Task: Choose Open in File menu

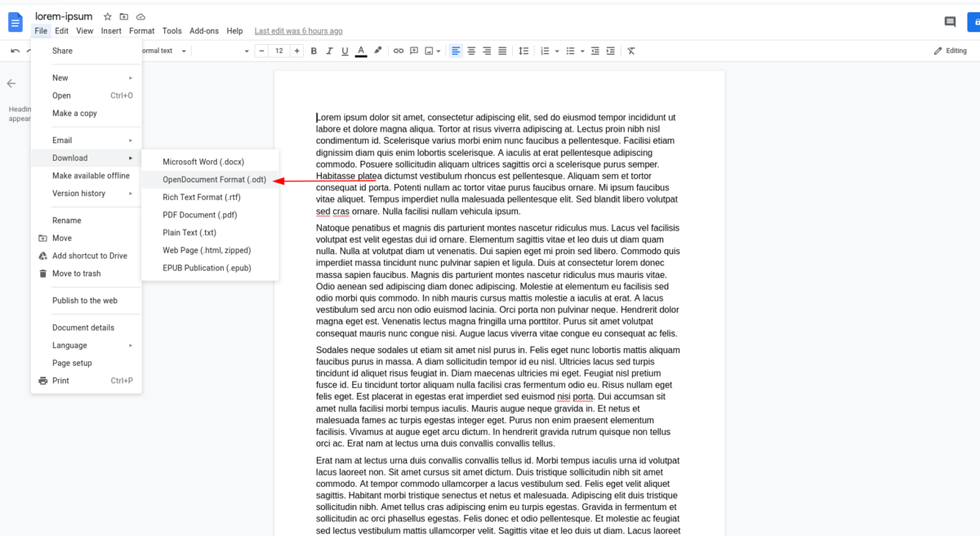Action: click(x=87, y=96)
